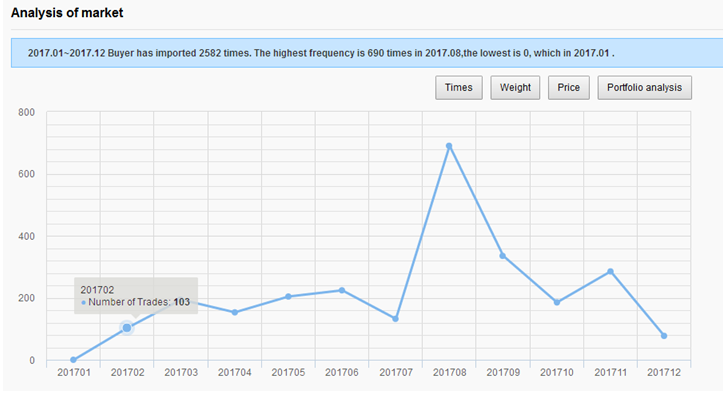Select the 201705 data point
723x393 pixels.
tap(288, 297)
